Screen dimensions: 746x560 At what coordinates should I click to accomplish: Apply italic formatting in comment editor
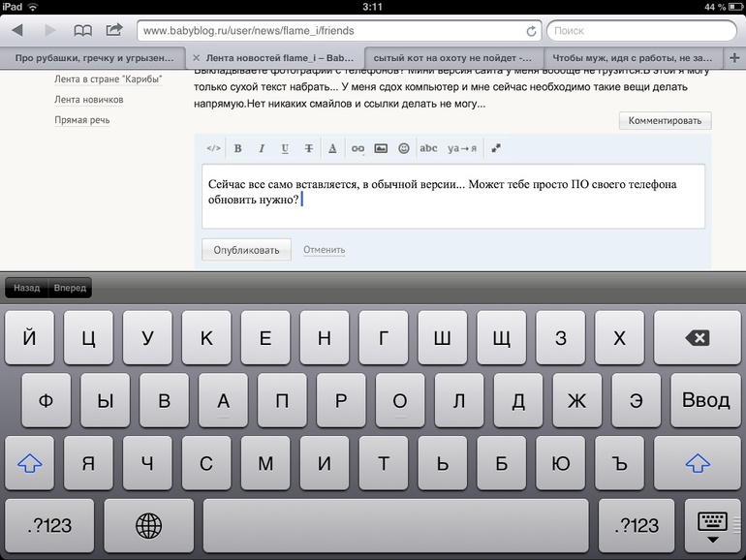click(x=262, y=148)
